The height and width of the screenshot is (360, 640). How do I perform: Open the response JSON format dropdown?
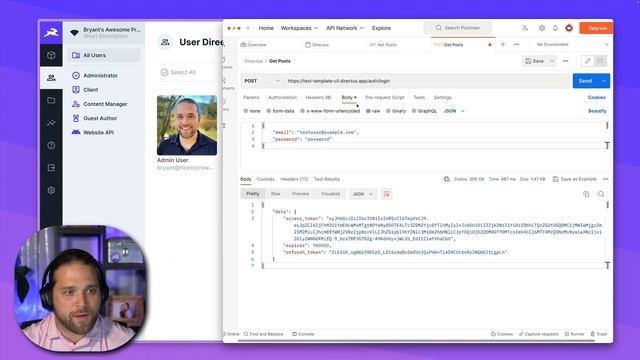pyautogui.click(x=363, y=194)
